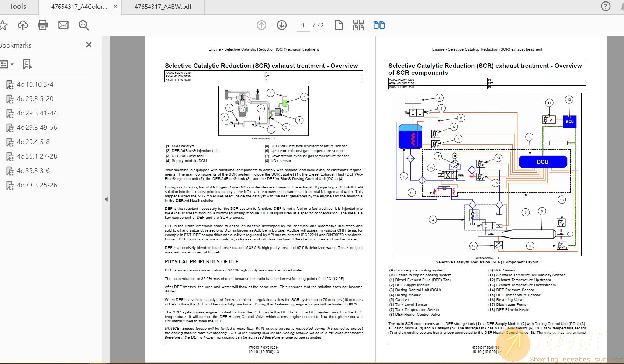Open bookmark 4c 10.10 3-4
Screen dimensions: 624x364
coord(35,84)
